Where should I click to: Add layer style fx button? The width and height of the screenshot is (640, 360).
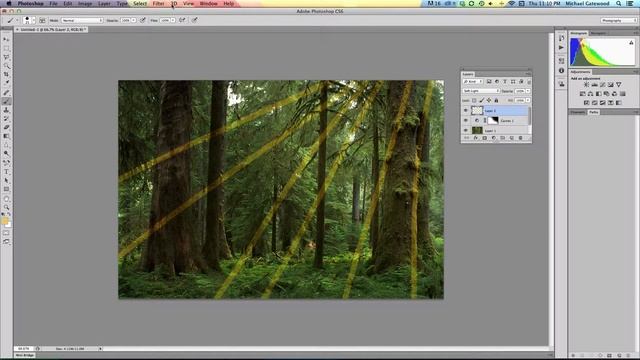pyautogui.click(x=476, y=138)
